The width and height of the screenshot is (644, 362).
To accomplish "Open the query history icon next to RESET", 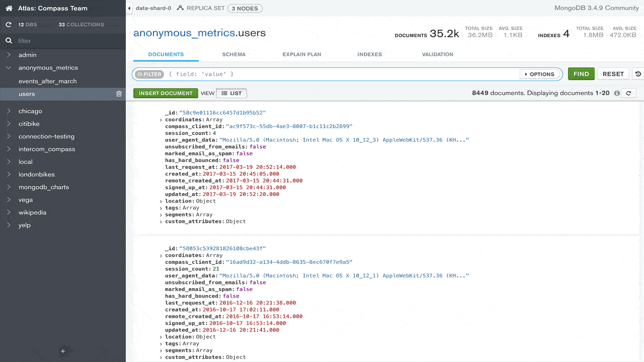I will click(x=638, y=74).
